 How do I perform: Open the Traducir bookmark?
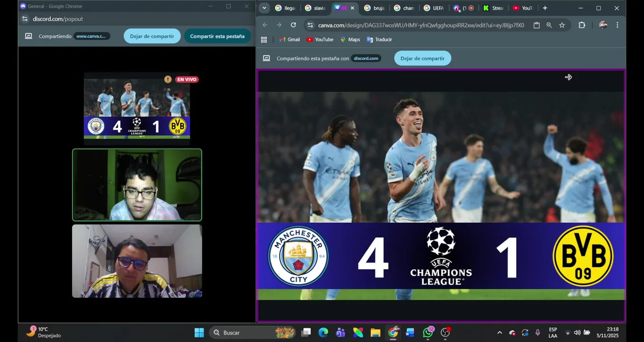click(x=379, y=39)
